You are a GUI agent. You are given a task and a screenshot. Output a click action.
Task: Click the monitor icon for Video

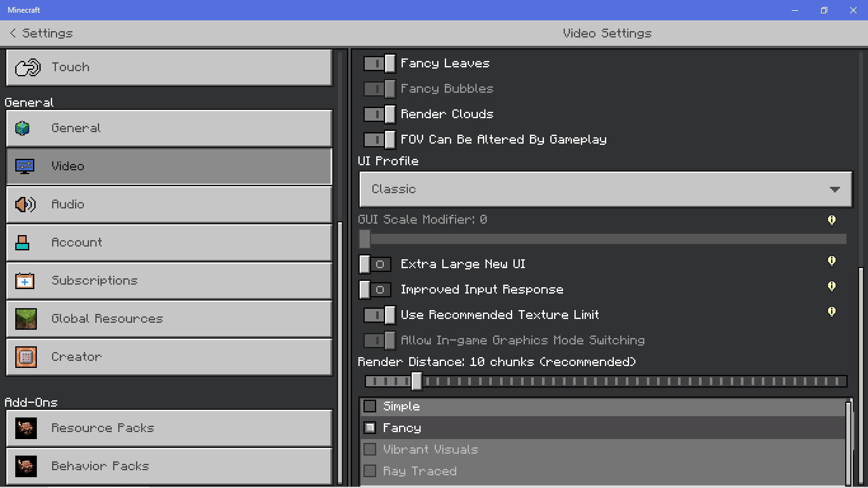pos(25,166)
